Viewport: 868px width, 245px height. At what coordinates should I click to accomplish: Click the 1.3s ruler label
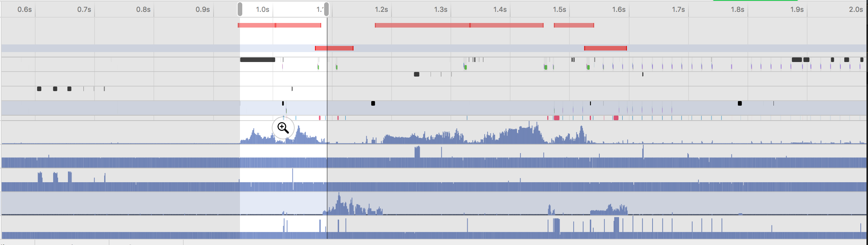[x=441, y=10]
